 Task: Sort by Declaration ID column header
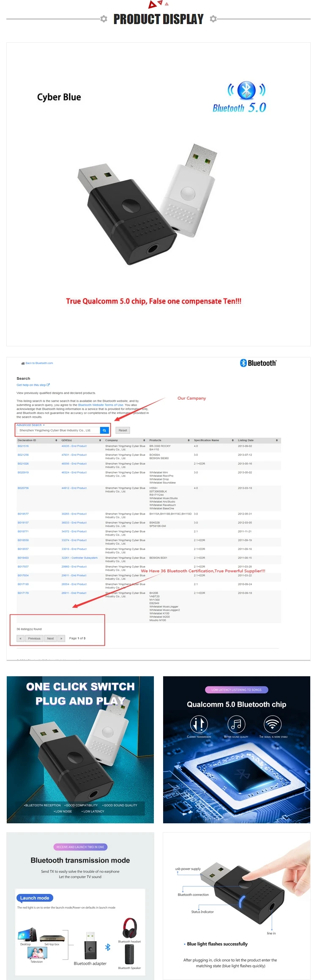pos(37,440)
